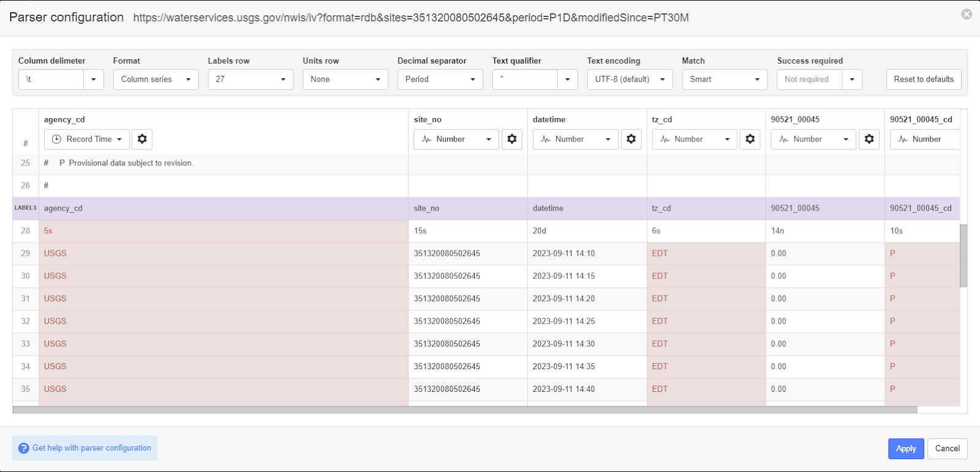Image resolution: width=980 pixels, height=472 pixels.
Task: Click the tz_cd column header label
Action: [662, 119]
